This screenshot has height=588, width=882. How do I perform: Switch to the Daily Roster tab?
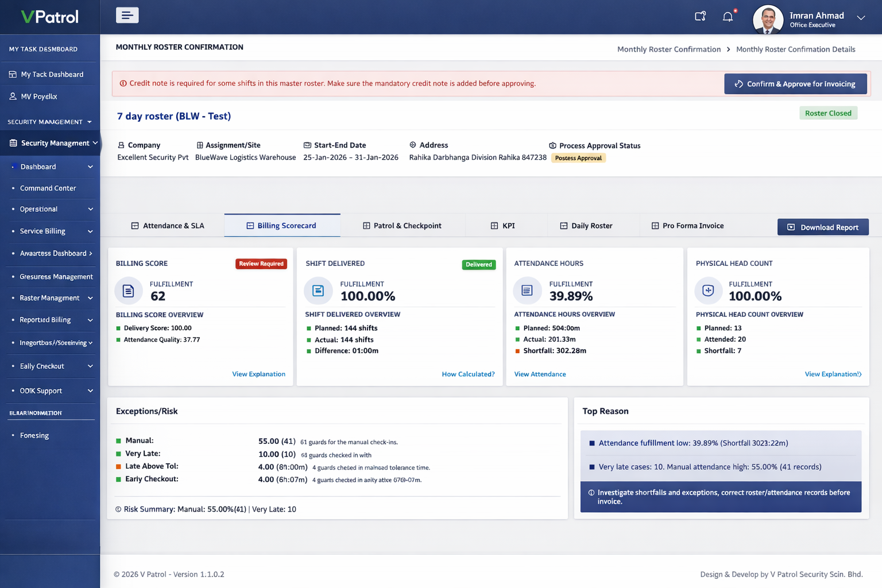point(592,225)
